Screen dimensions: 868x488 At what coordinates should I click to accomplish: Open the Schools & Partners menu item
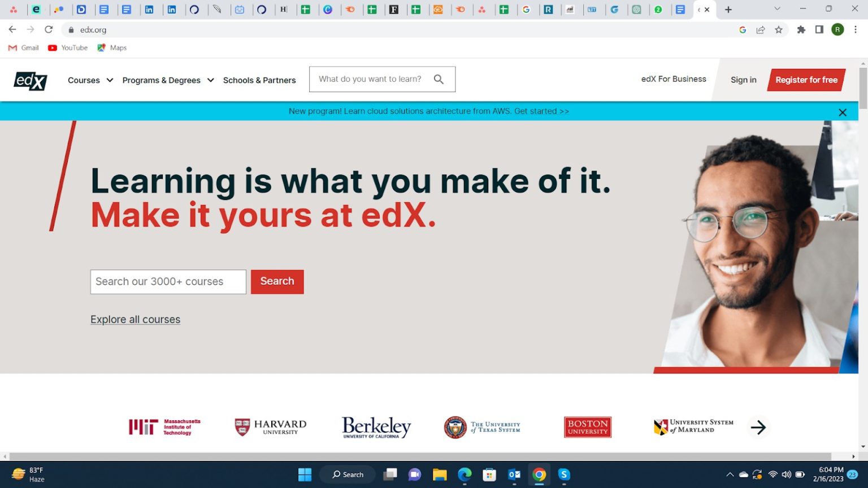pyautogui.click(x=259, y=80)
